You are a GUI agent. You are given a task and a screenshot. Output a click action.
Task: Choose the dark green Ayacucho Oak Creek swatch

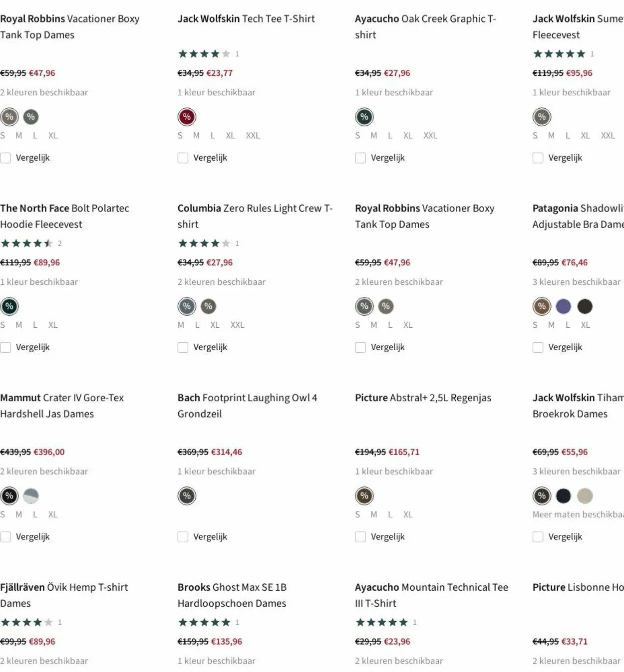(364, 117)
